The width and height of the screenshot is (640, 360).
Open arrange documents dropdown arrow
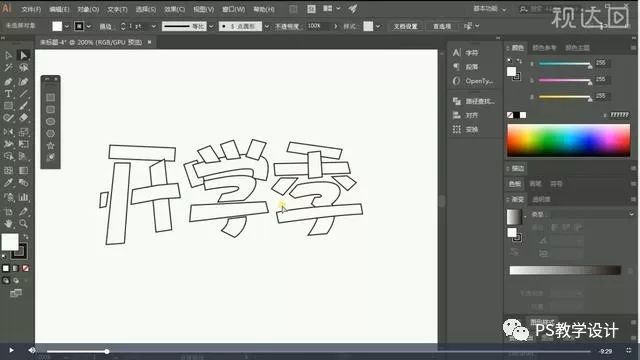[338, 8]
